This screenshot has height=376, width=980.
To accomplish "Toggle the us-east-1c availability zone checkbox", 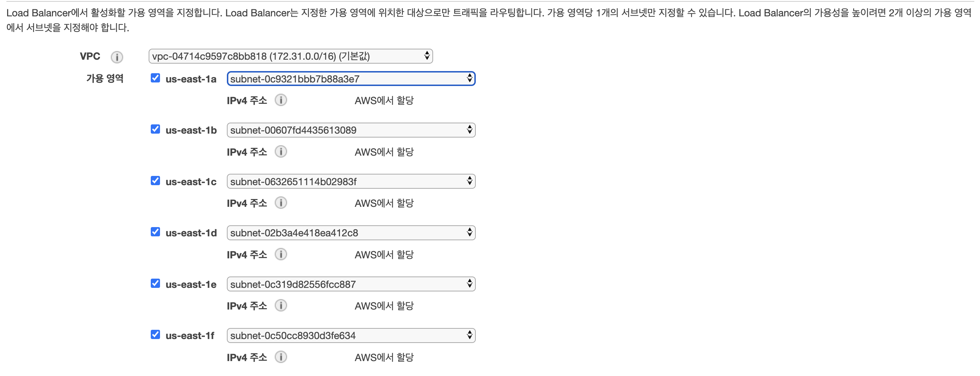I will pyautogui.click(x=155, y=181).
